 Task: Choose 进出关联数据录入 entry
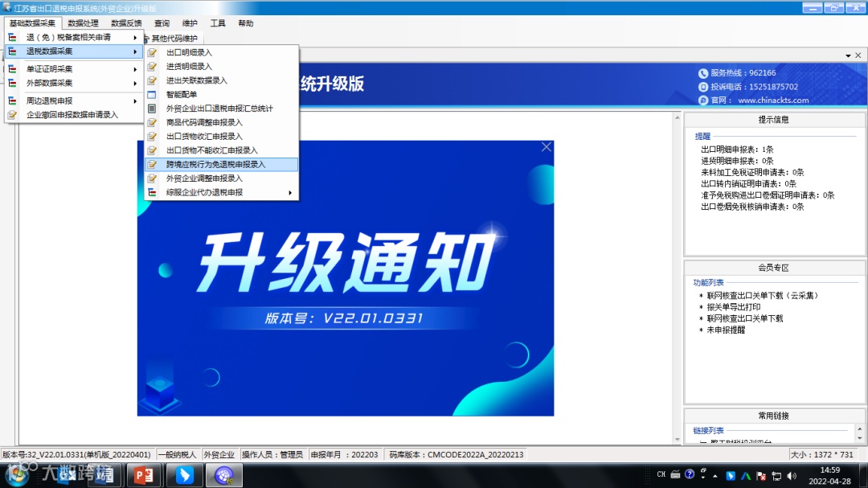click(222, 80)
